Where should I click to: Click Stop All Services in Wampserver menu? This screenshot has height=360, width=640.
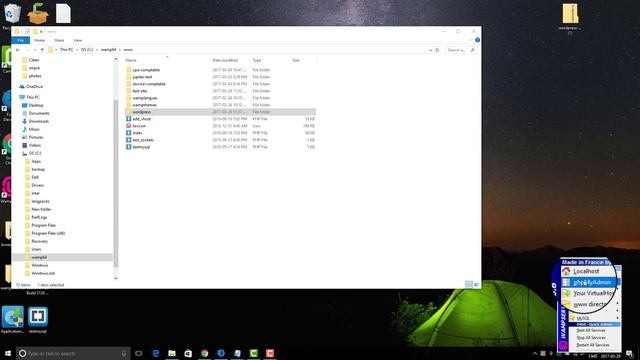click(x=591, y=338)
